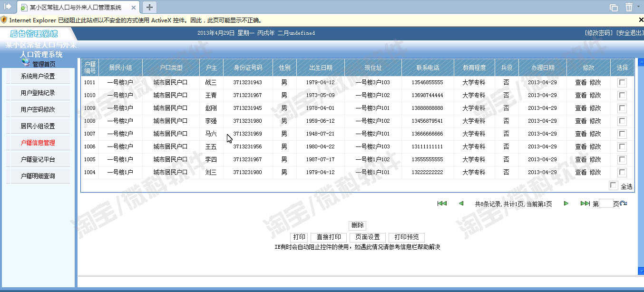This screenshot has width=644, height=292.
Task: Open 用户密码修改 in the sidebar
Action: point(38,109)
